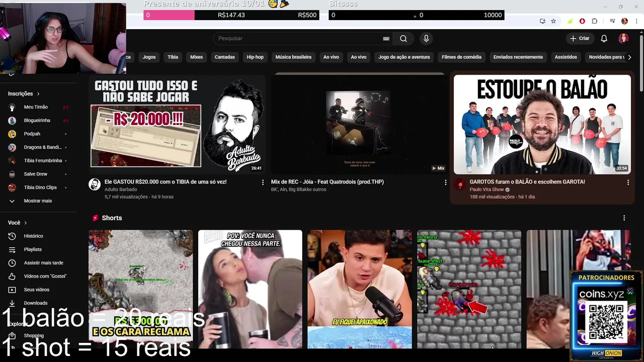Open the on-screen keyboard icon in search box
The image size is (644, 362).
tap(386, 39)
